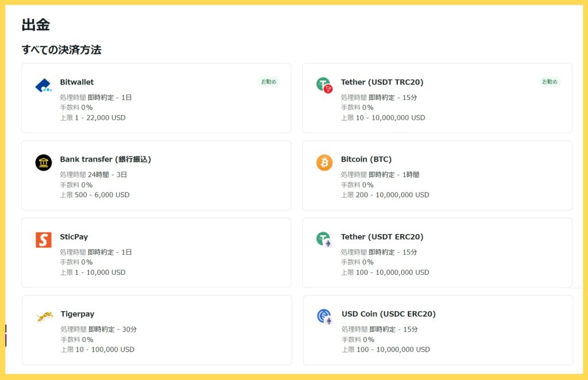Image resolution: width=588 pixels, height=380 pixels.
Task: Click the Tigerpay tiger icon
Action: pyautogui.click(x=44, y=317)
